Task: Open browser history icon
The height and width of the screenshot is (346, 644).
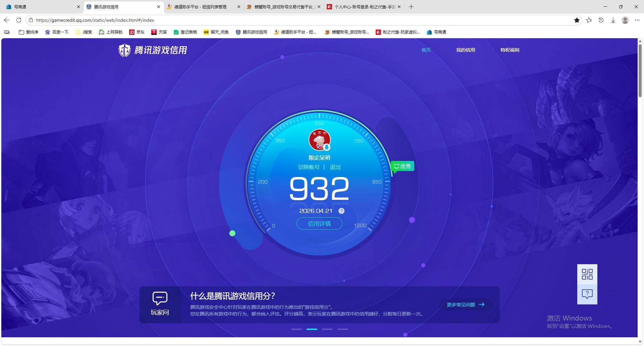Action: (601, 20)
